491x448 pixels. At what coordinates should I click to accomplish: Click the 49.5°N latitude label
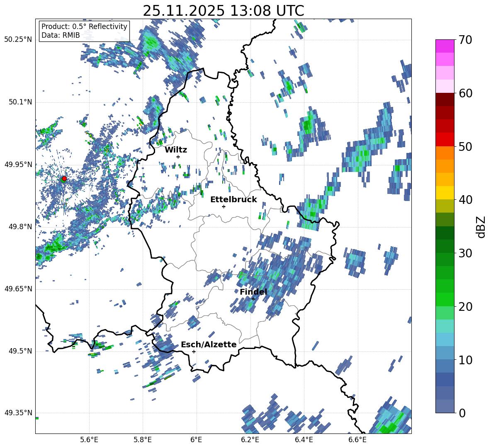tap(20, 351)
